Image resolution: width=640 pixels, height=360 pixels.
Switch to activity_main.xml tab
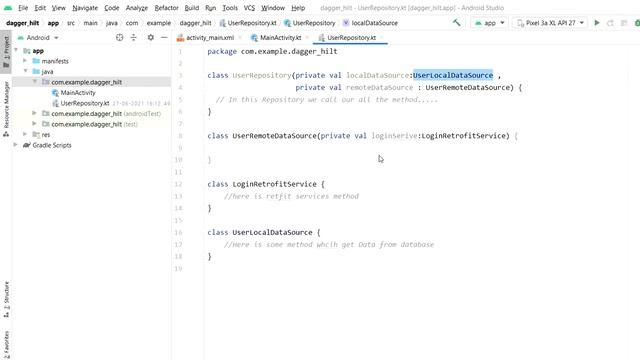(210, 38)
